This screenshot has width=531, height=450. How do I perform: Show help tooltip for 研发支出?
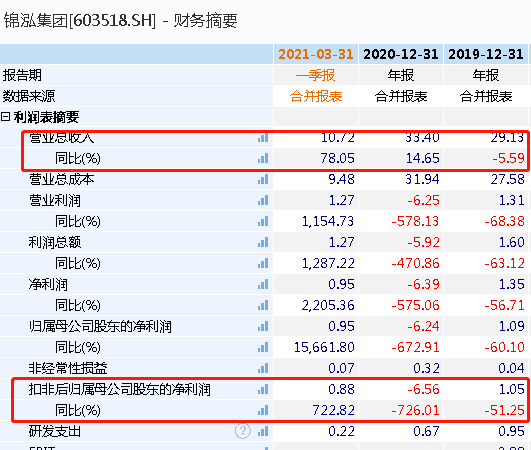coord(243,431)
